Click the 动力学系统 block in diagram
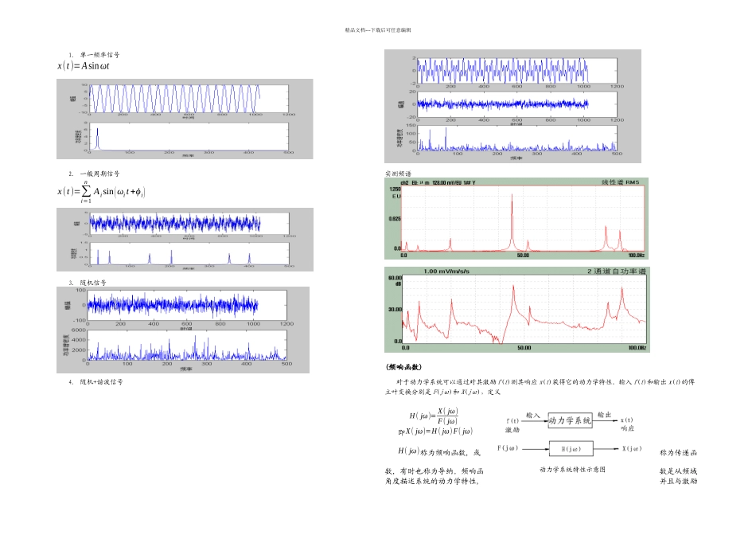The image size is (756, 535). (x=570, y=420)
